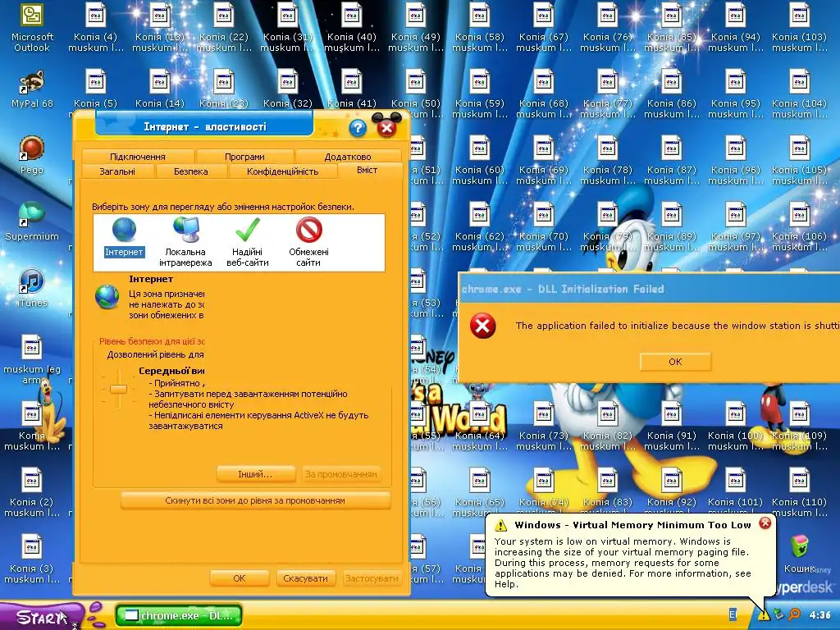Open the Start menu button

point(42,617)
